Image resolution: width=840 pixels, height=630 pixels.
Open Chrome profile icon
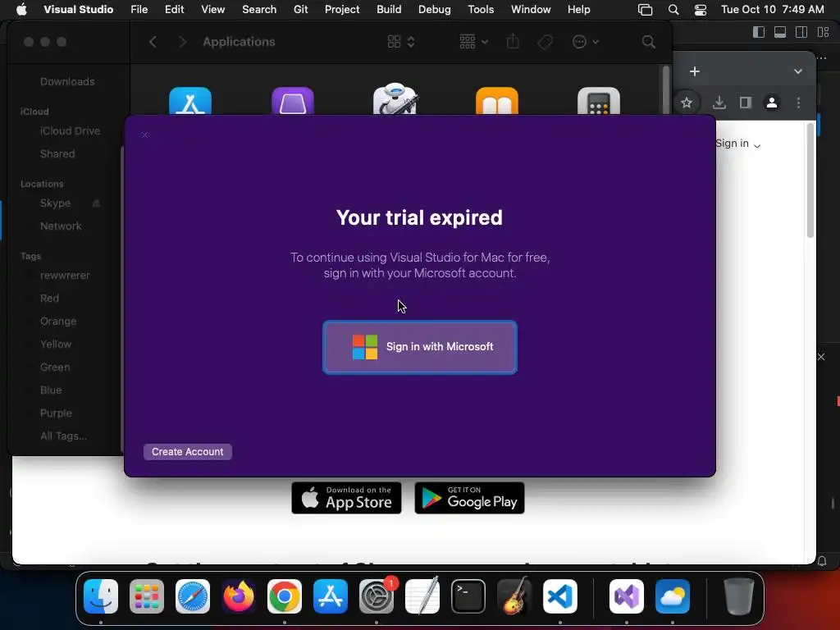coord(771,103)
